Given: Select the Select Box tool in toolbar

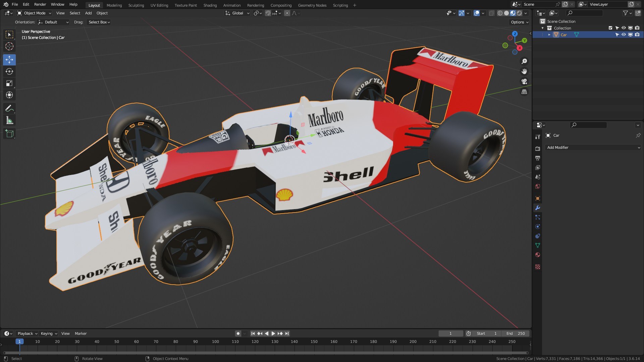Looking at the screenshot, I should [9, 35].
